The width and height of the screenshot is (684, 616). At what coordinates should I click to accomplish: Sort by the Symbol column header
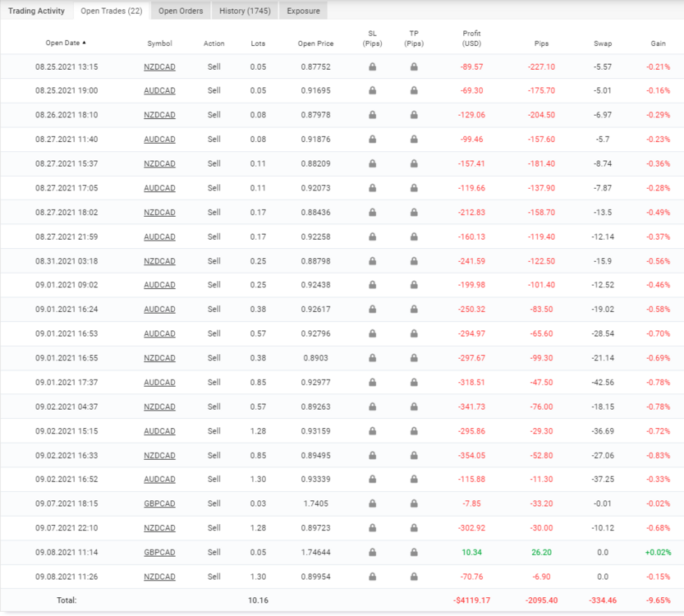pos(159,44)
